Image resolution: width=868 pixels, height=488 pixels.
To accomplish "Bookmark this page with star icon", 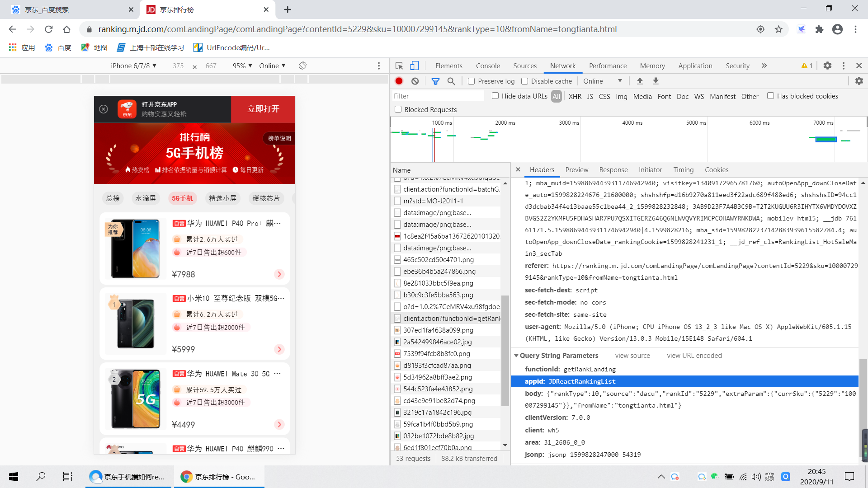I will coord(778,29).
